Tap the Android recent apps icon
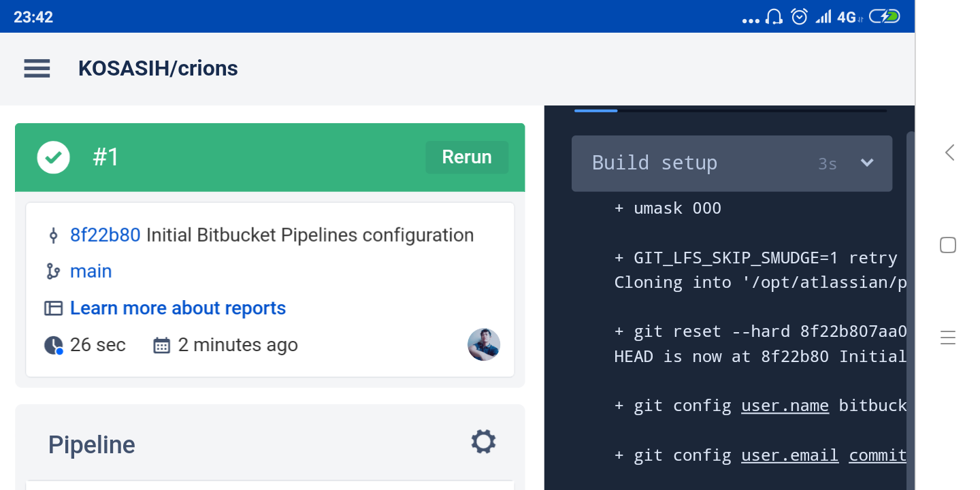The height and width of the screenshot is (490, 980). pos(948,338)
